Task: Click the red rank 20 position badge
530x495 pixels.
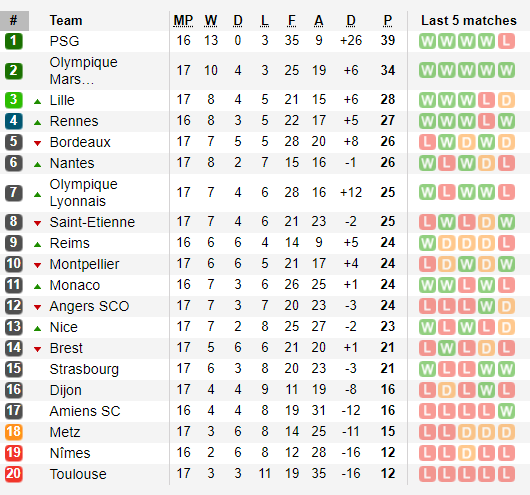Action: [14, 474]
